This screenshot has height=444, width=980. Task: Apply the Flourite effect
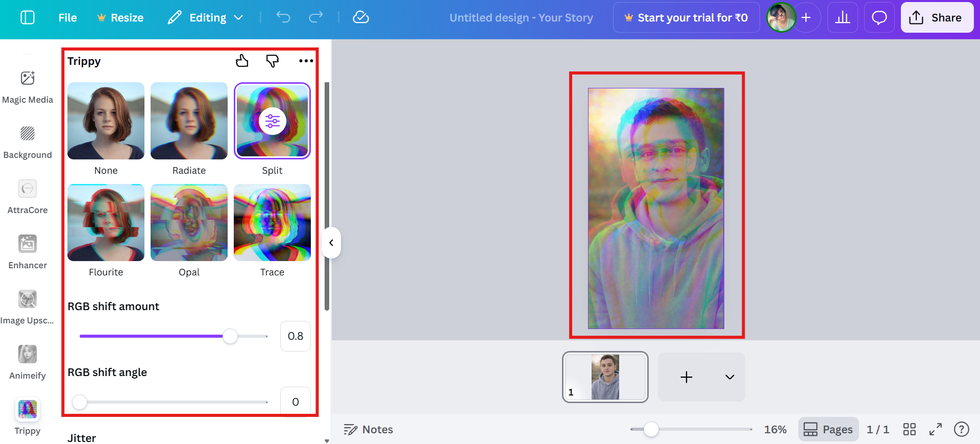106,223
